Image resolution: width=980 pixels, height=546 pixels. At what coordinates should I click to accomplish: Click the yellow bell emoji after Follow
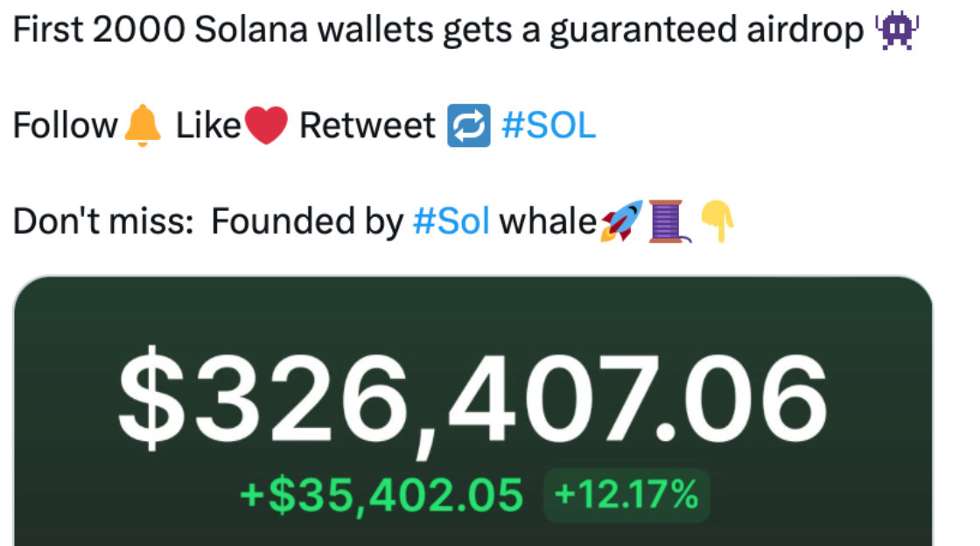coord(143,126)
